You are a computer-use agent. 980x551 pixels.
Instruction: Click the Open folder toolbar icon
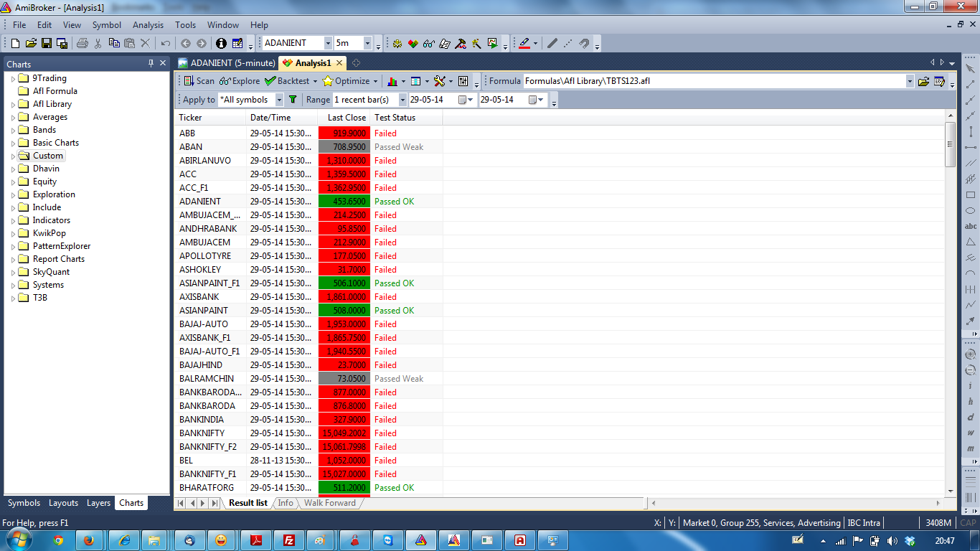(31, 43)
